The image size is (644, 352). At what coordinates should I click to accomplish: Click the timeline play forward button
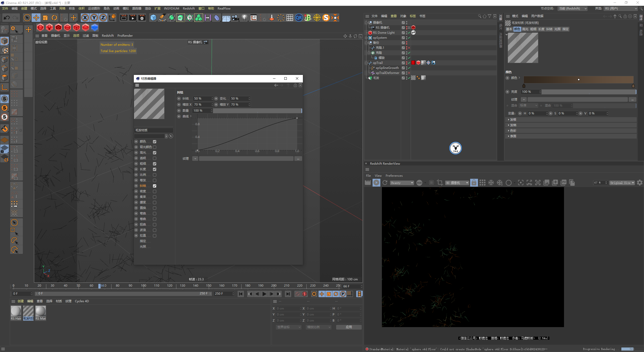point(264,294)
